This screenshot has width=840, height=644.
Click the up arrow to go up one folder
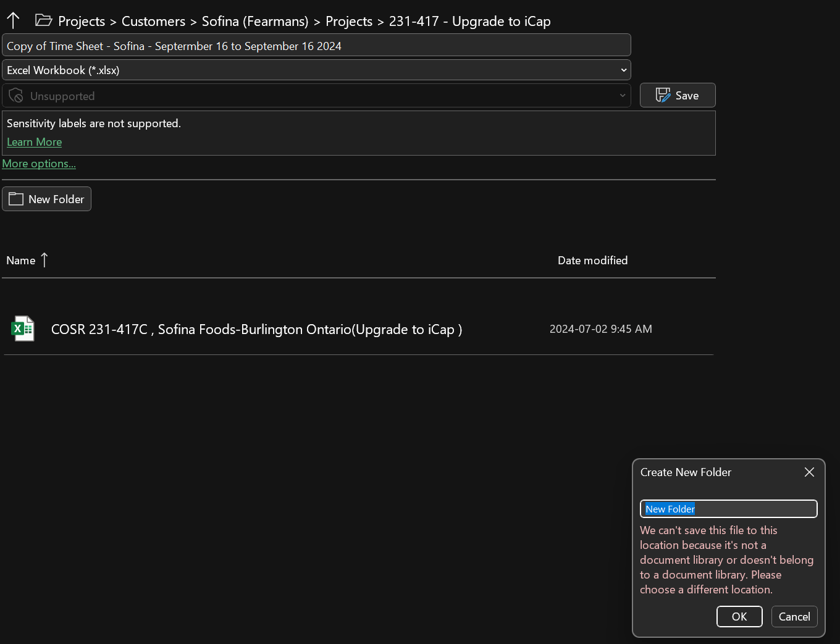click(13, 20)
